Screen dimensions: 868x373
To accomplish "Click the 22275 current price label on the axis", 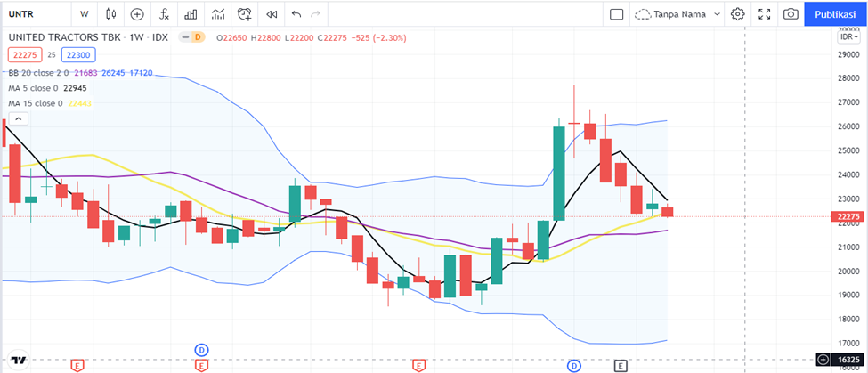I will pyautogui.click(x=847, y=217).
